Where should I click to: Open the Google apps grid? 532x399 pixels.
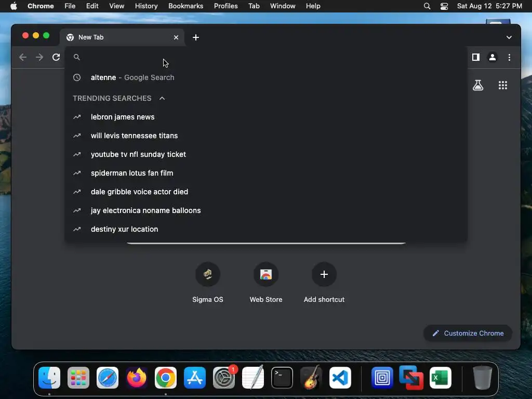pos(503,85)
